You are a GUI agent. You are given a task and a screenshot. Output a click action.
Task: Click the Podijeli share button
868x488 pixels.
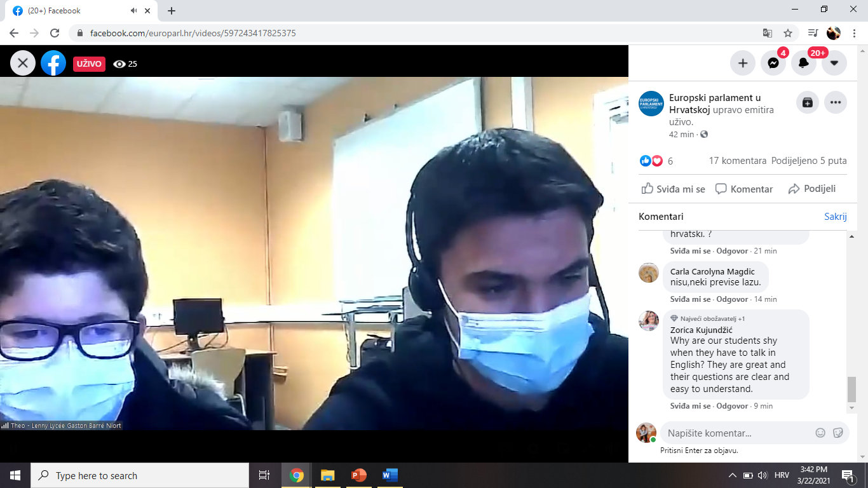pos(812,189)
